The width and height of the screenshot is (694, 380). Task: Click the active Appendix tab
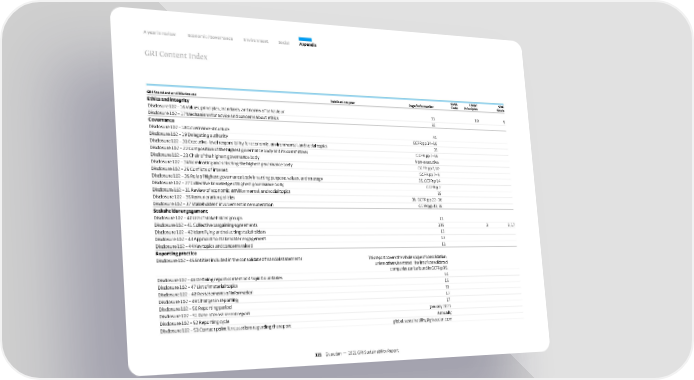coord(308,44)
